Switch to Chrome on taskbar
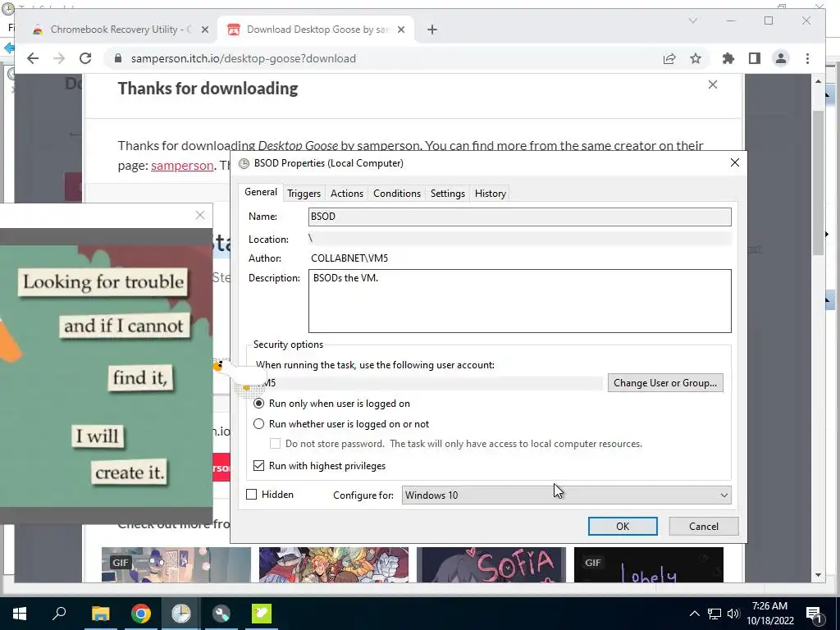The image size is (840, 630). pos(141,614)
